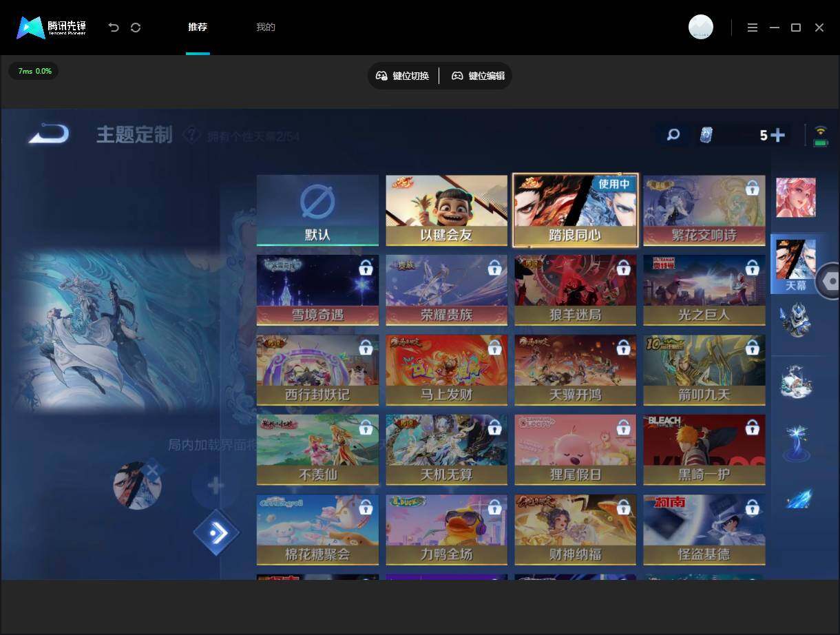Click the question mark help icon

pyautogui.click(x=193, y=135)
